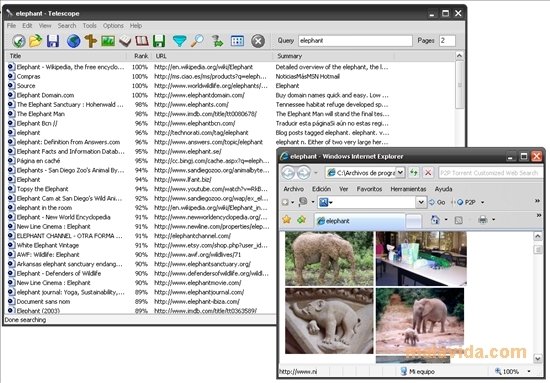Open the File menu in Telescope
550x383 pixels.
11,26
